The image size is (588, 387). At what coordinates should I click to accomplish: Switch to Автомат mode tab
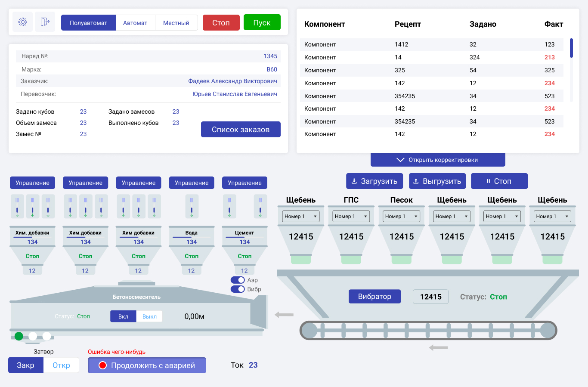coord(135,23)
